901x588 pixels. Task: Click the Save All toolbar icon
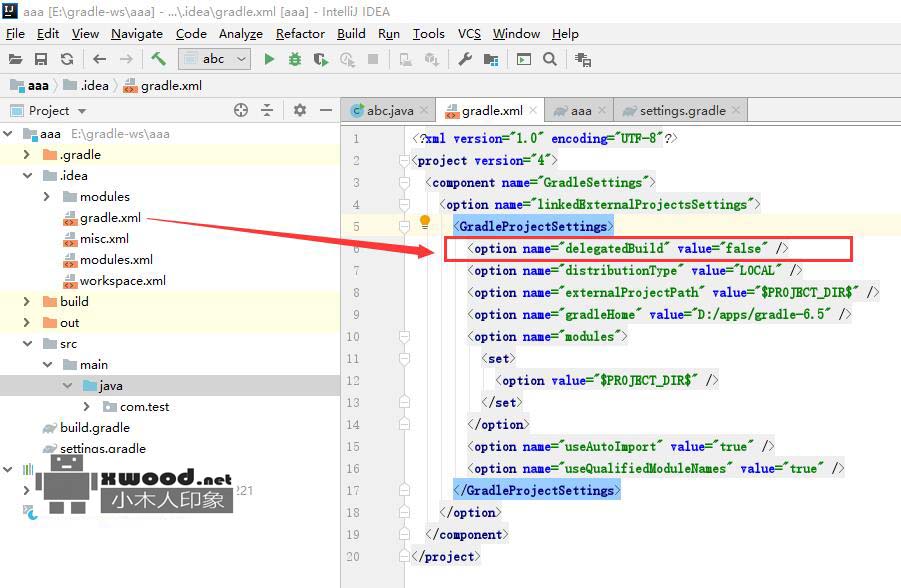41,59
